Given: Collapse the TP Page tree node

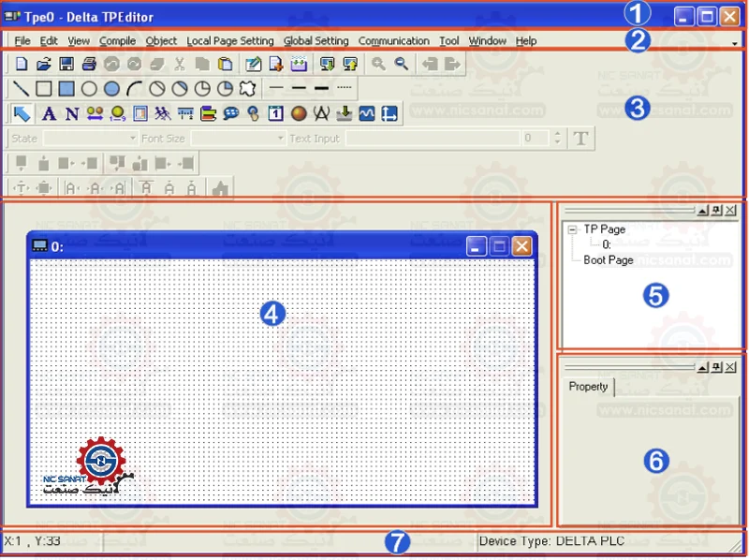Looking at the screenshot, I should point(572,229).
